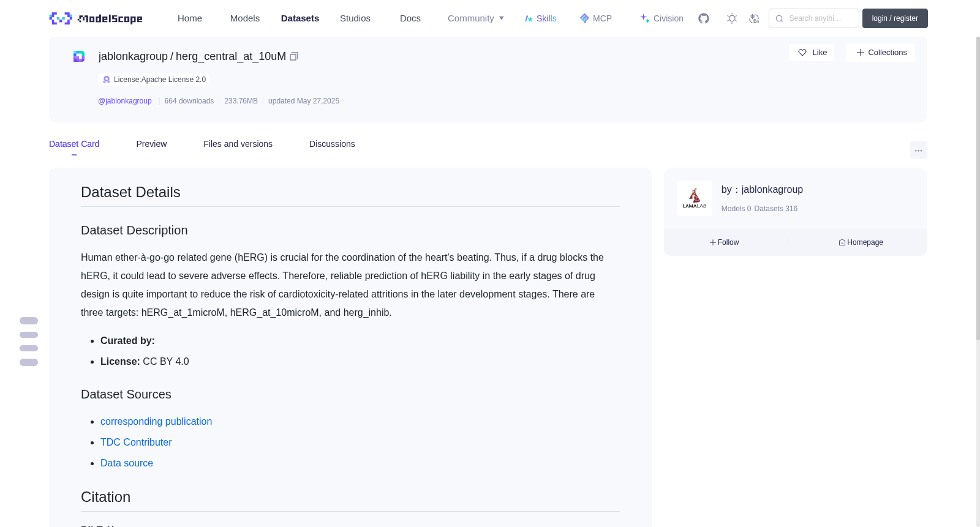The width and height of the screenshot is (980, 527).
Task: Copy the dataset name with copy icon
Action: coord(294,56)
